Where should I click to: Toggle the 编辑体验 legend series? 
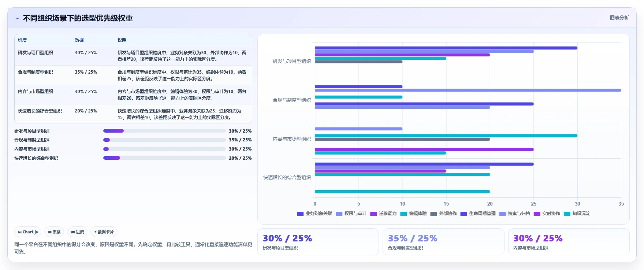[413, 214]
